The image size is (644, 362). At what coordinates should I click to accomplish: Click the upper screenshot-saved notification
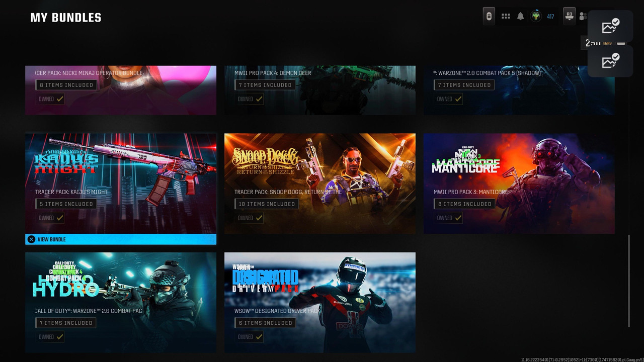(610, 26)
